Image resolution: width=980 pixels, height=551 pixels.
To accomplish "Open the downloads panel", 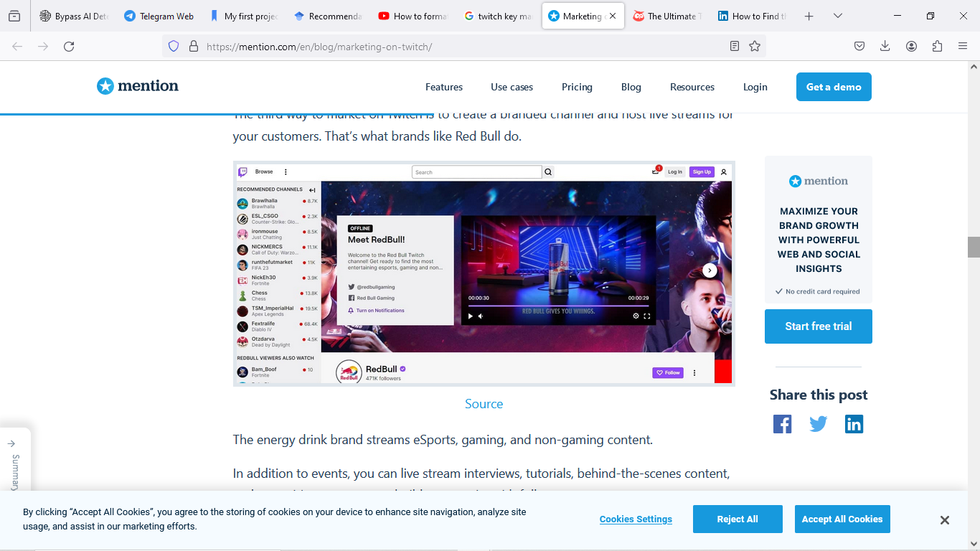I will click(885, 45).
